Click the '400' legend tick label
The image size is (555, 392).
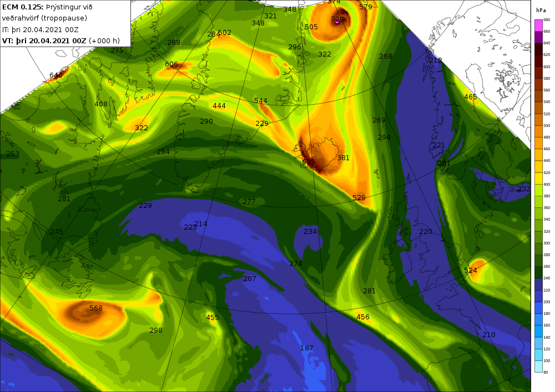(x=547, y=184)
